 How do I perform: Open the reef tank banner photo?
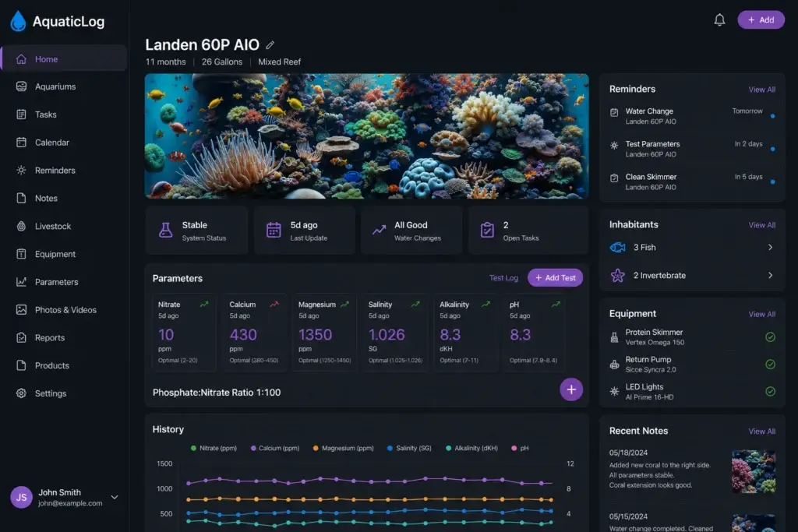366,136
